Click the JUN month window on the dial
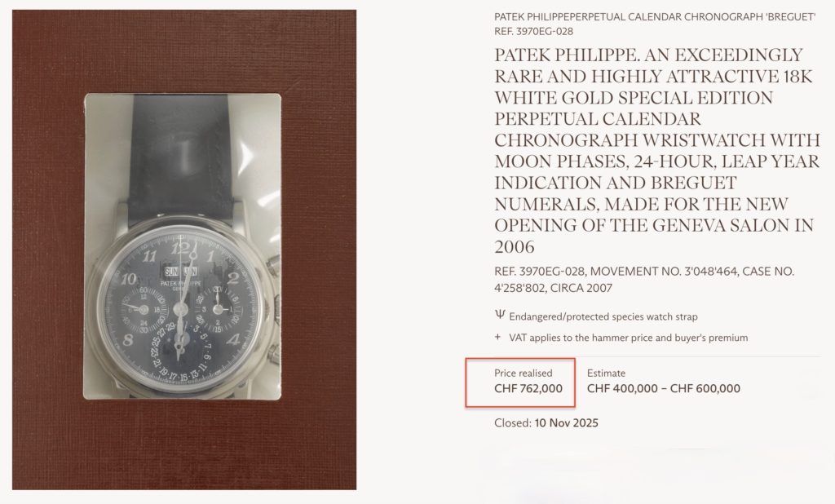 [191, 272]
